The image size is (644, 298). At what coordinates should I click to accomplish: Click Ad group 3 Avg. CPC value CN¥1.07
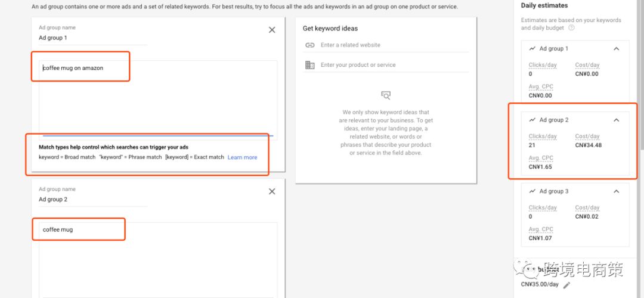[x=540, y=238]
